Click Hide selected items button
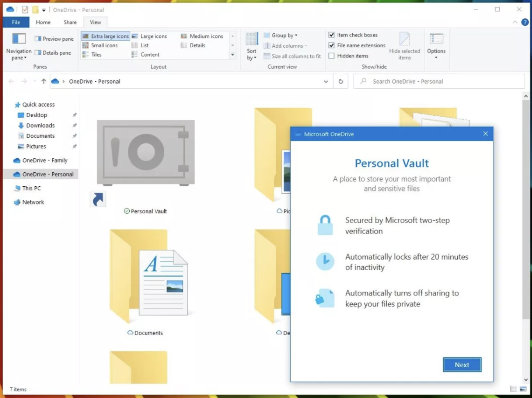Viewport: 532px width, 398px height. point(405,46)
